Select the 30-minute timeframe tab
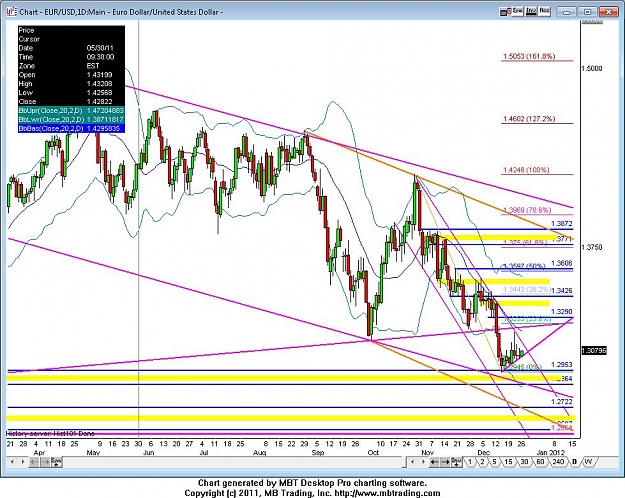625x498 pixels. click(524, 462)
